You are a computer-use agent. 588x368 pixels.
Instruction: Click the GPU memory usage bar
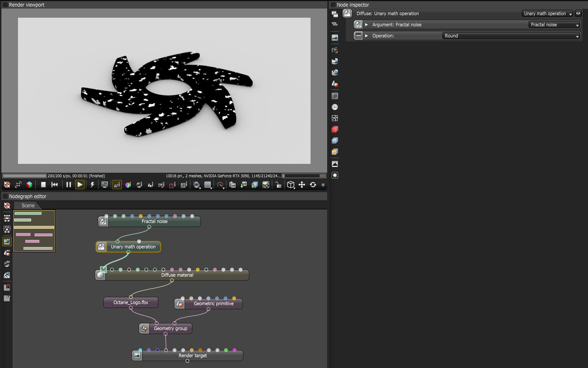tap(304, 176)
